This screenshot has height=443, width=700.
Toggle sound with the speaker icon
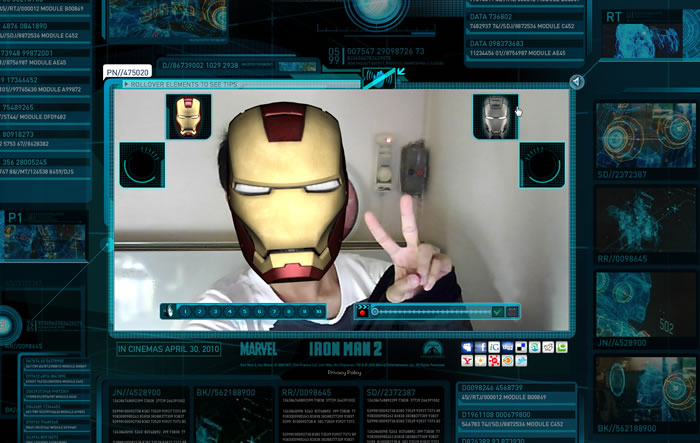(576, 82)
